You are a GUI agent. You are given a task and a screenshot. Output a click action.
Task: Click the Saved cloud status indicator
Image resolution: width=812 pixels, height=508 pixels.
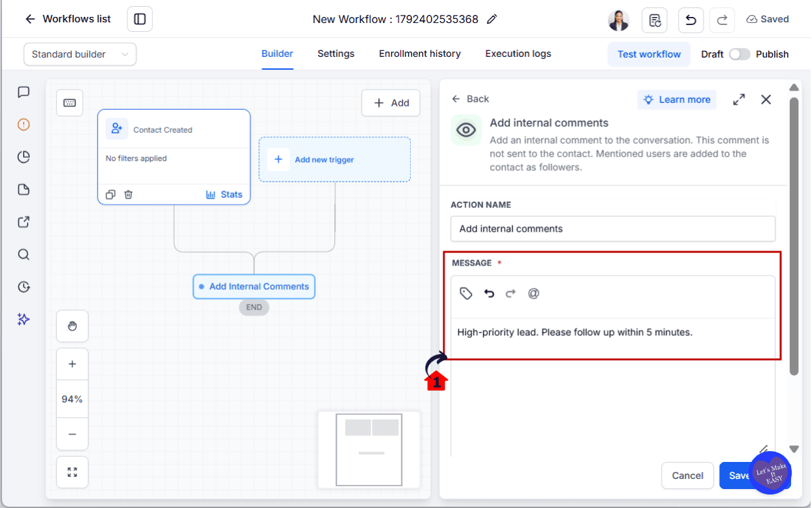coord(767,19)
